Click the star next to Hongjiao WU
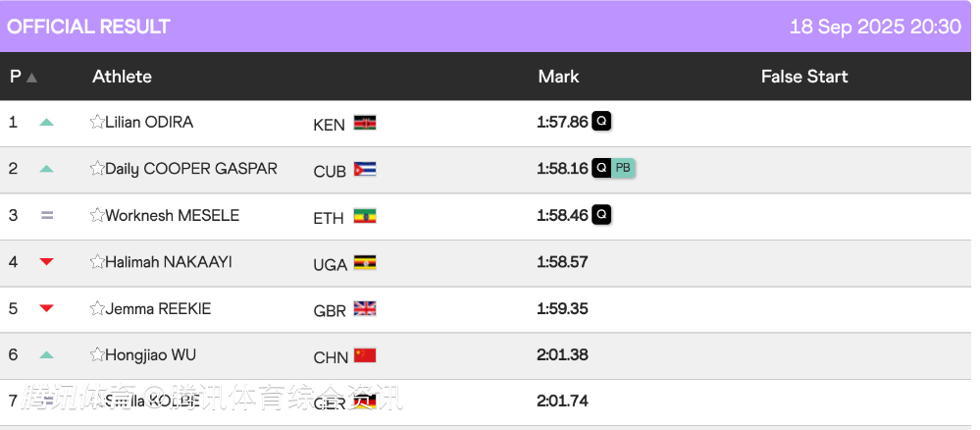The height and width of the screenshot is (430, 980). 97,354
